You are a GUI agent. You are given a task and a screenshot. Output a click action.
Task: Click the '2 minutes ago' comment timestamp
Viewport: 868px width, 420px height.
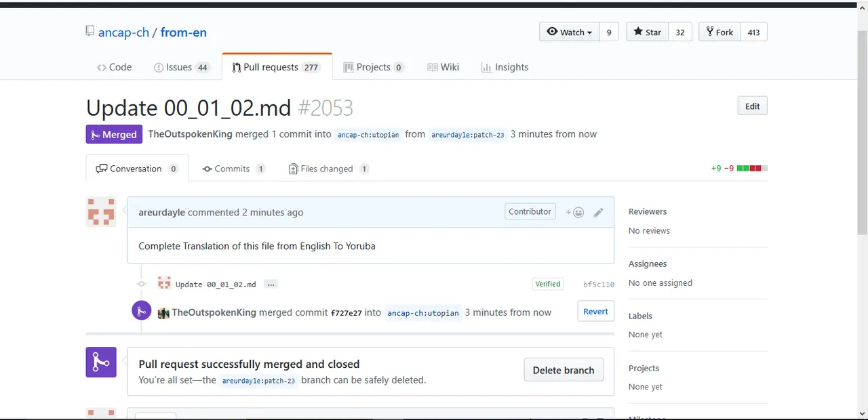tap(273, 212)
